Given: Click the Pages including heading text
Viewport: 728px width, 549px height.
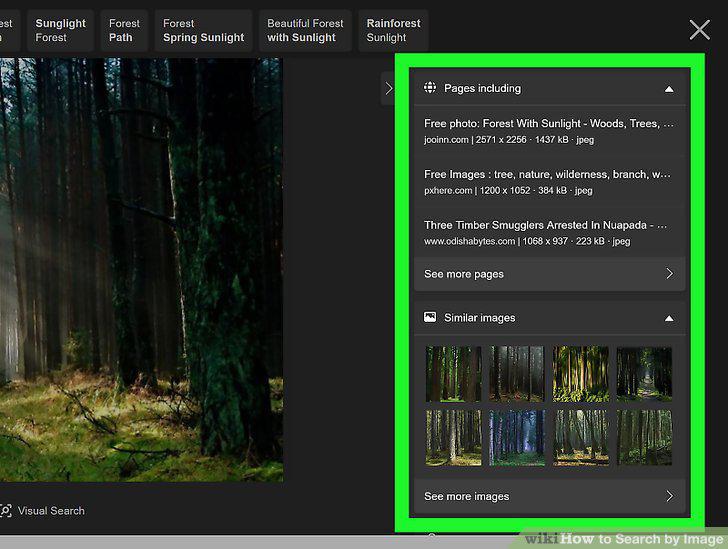Looking at the screenshot, I should 482,88.
